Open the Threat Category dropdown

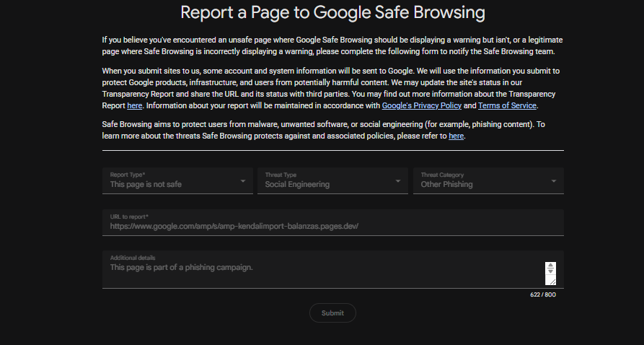tap(488, 180)
